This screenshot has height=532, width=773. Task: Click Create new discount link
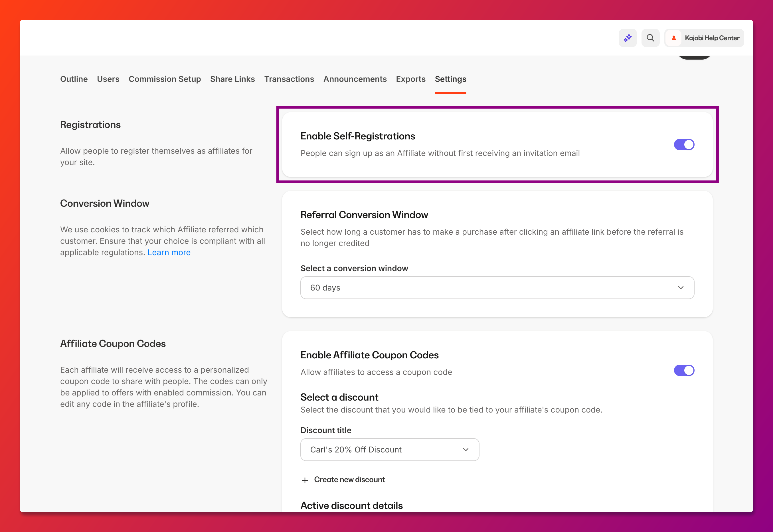349,480
